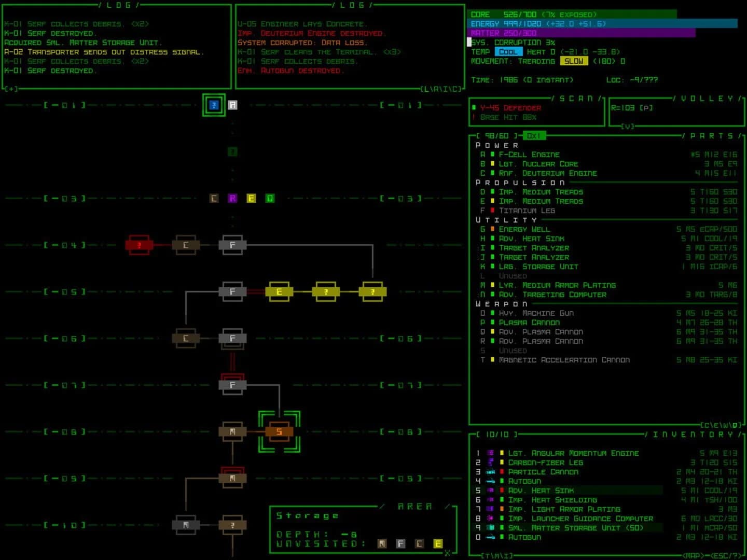Select the glowing Storage "S" exit tile

coord(280,431)
